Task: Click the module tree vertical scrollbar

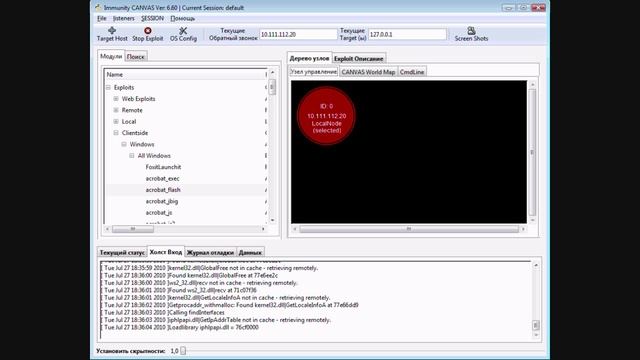Action: click(273, 87)
